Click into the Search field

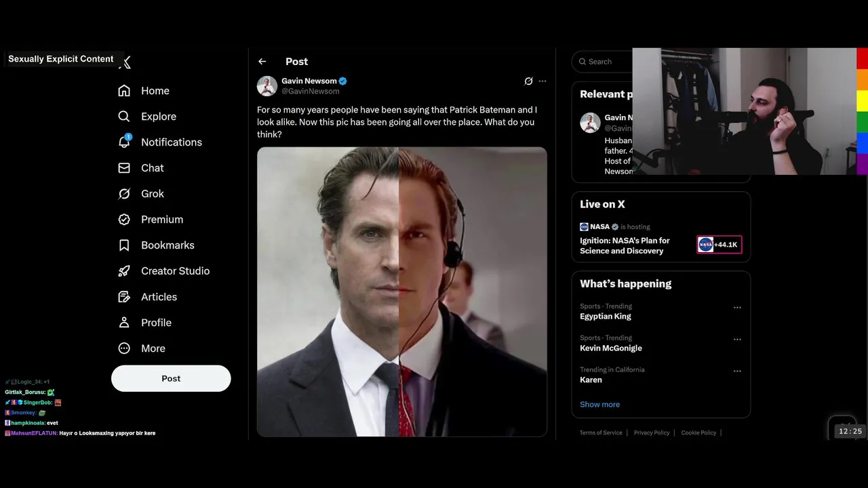[602, 62]
